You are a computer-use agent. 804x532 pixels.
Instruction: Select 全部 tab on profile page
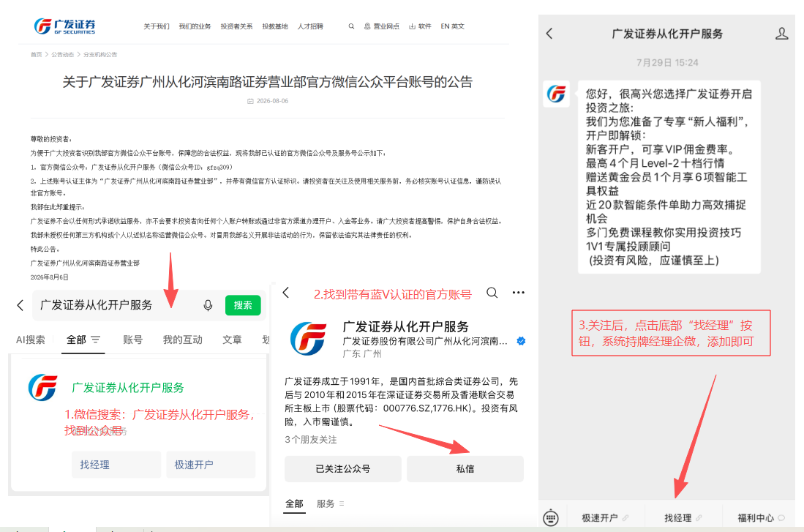coord(294,503)
